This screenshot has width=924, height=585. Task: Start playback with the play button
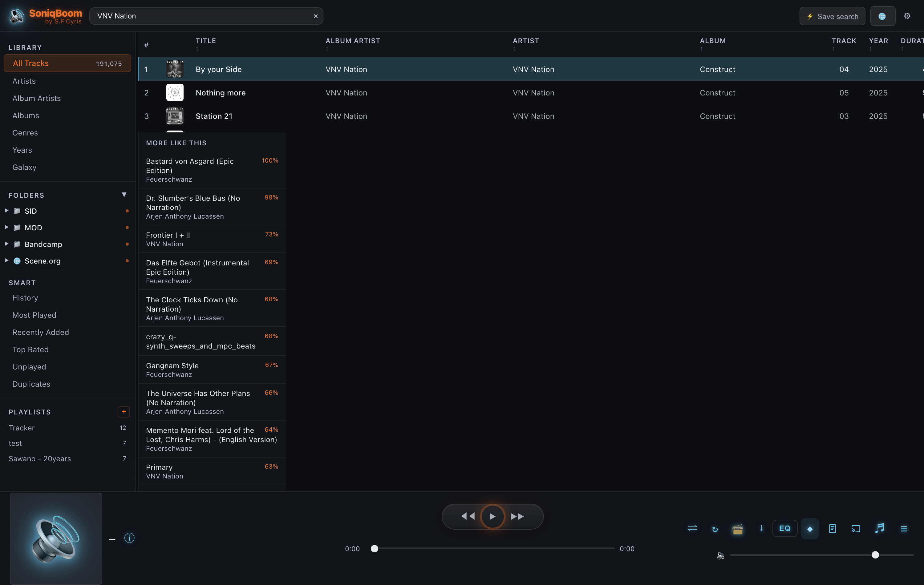point(493,516)
